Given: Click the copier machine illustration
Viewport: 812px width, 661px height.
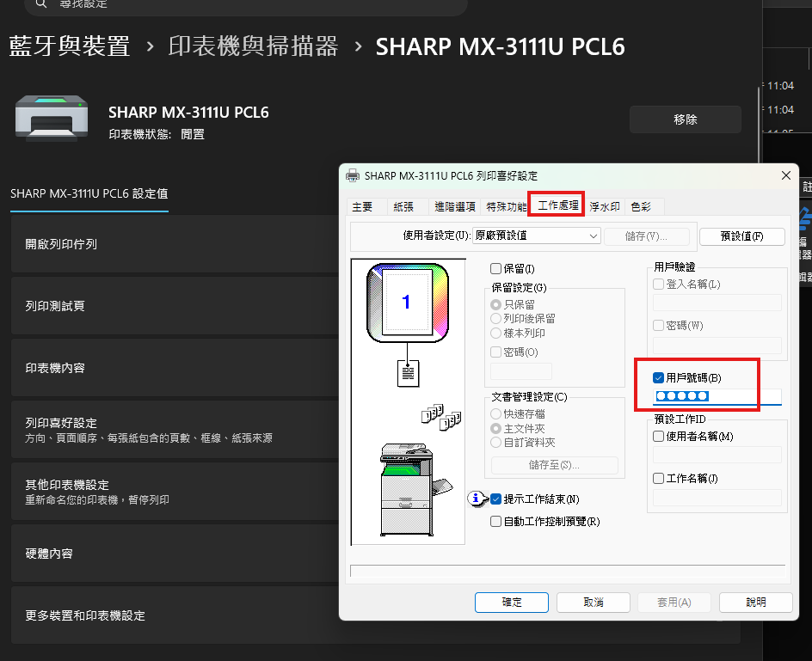Looking at the screenshot, I should pyautogui.click(x=415, y=489).
